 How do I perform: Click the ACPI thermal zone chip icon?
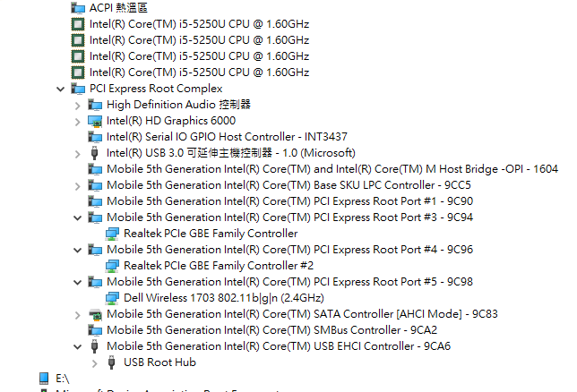[78, 7]
